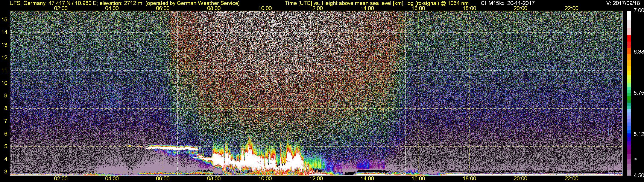Click the '22:00' label on the top time axis
This screenshot has width=644, height=182.
[571, 8]
